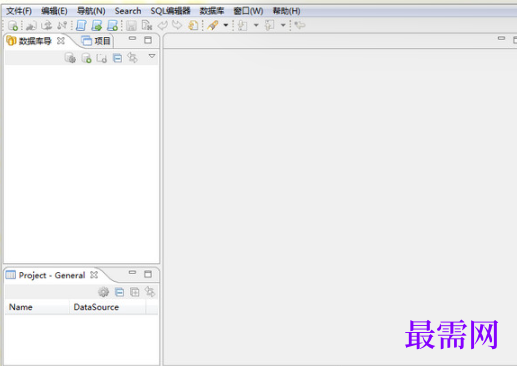Open dropdown next to the down-arrow page icon
Viewport: 517px width, 366px height.
pyautogui.click(x=256, y=25)
